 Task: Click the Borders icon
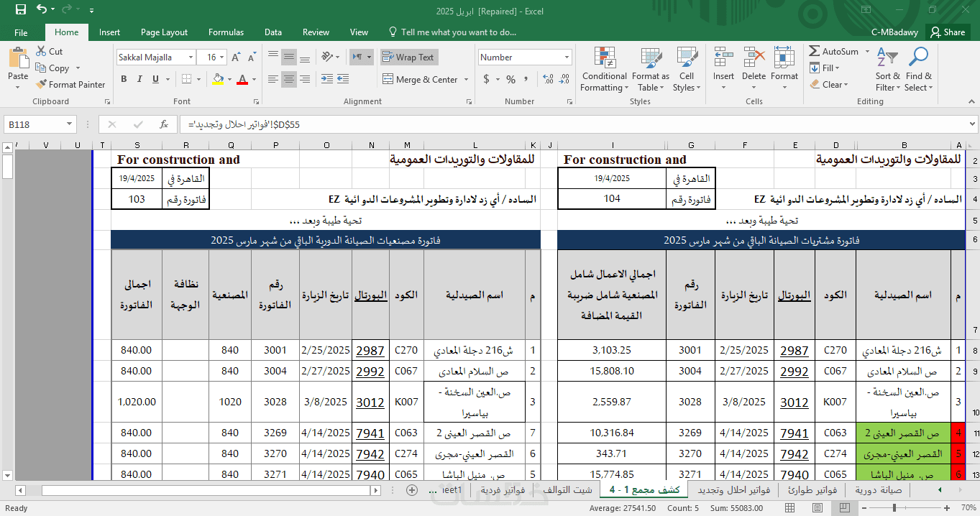click(x=186, y=79)
